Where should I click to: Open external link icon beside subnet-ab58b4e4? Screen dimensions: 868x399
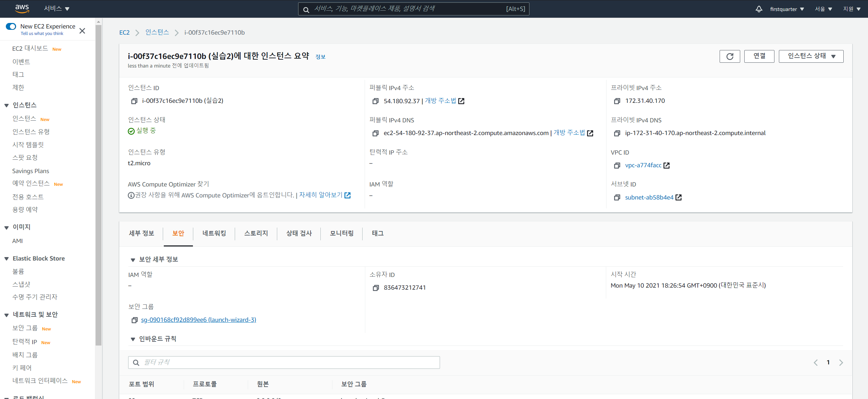click(678, 197)
